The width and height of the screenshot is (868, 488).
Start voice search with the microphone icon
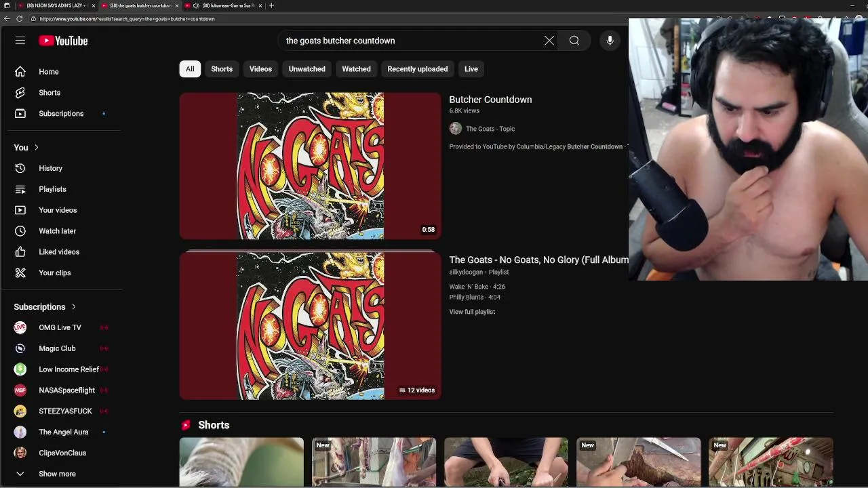(x=610, y=41)
